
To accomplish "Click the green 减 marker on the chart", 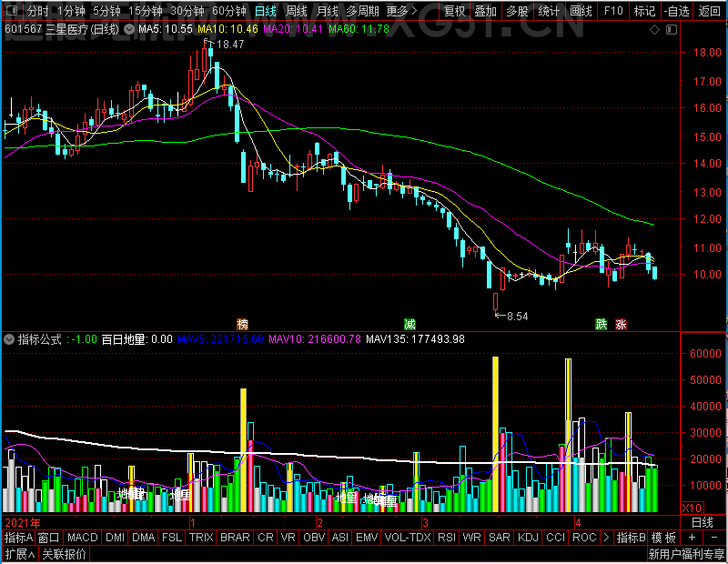I will pyautogui.click(x=409, y=324).
